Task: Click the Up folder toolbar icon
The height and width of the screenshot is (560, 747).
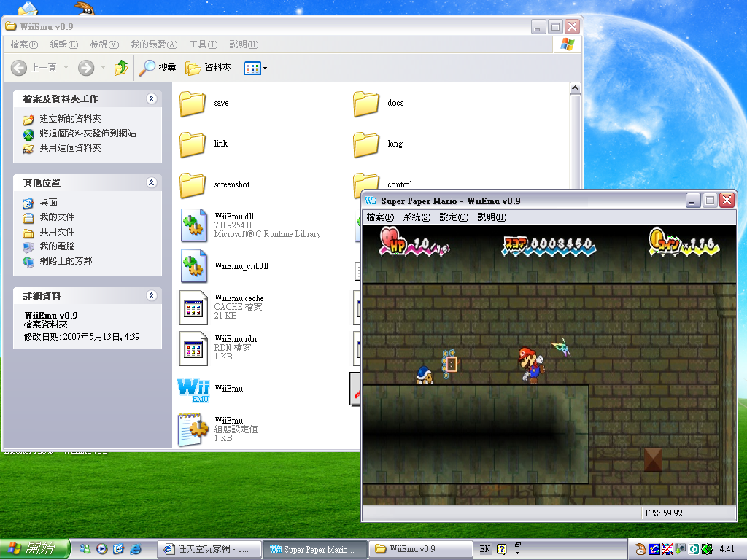Action: tap(121, 68)
